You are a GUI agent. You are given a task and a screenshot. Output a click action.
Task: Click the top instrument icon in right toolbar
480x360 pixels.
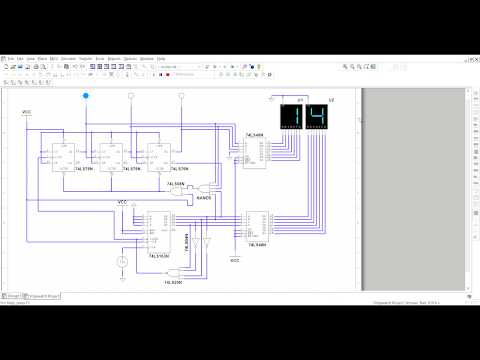pyautogui.click(x=476, y=93)
